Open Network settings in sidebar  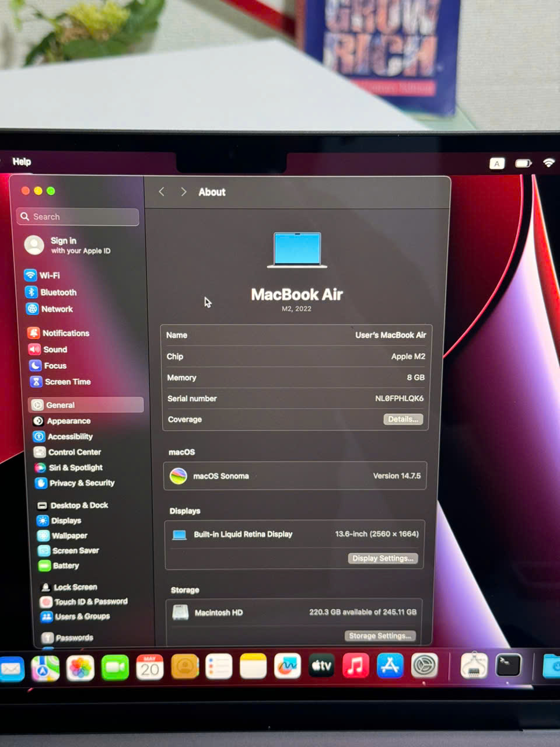point(50,309)
